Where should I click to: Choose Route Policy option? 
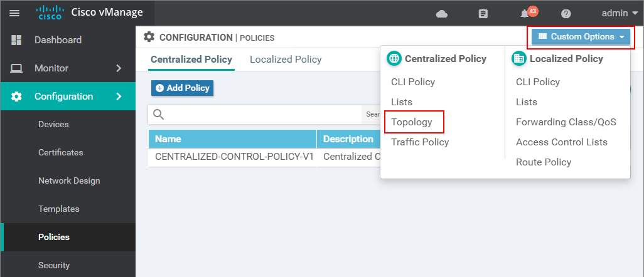[x=544, y=162]
